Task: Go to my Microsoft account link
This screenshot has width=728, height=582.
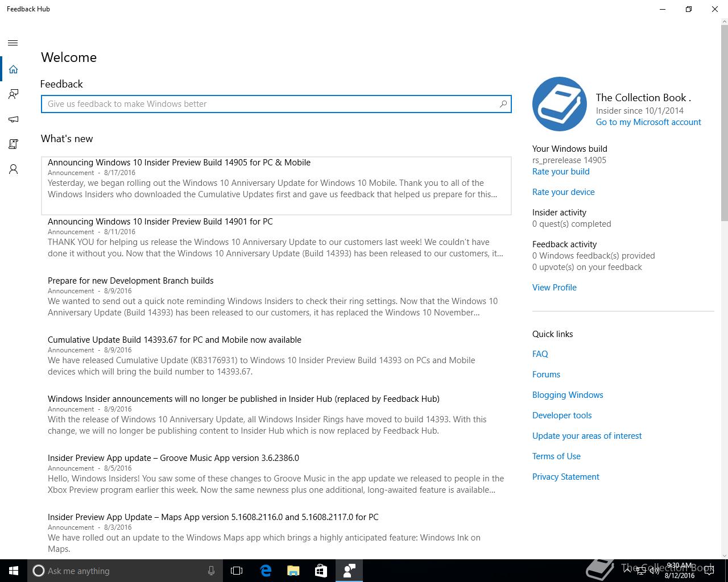Action: [648, 122]
